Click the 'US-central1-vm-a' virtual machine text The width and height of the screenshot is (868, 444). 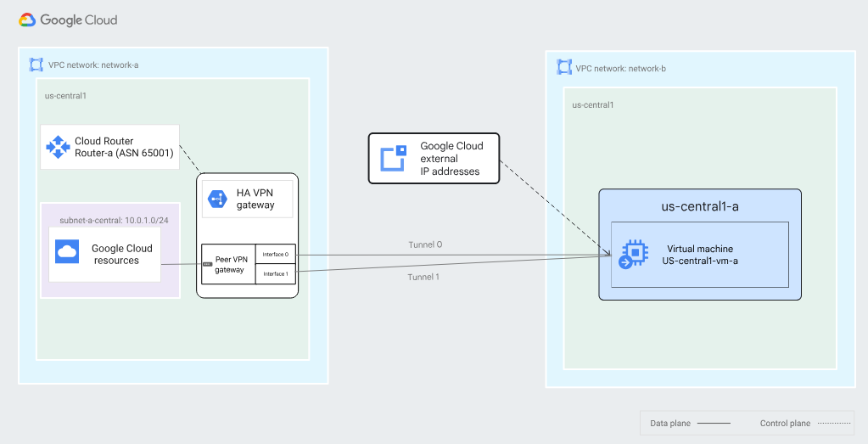click(x=700, y=261)
